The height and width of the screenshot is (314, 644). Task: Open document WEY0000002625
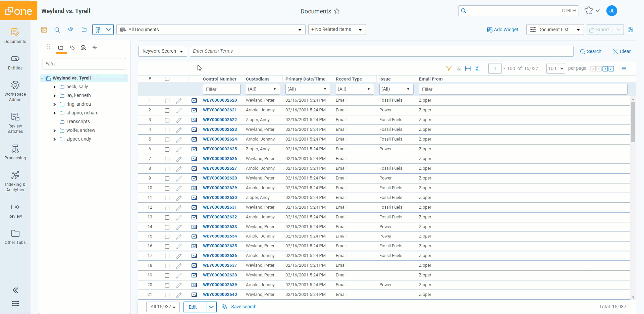coord(220,149)
